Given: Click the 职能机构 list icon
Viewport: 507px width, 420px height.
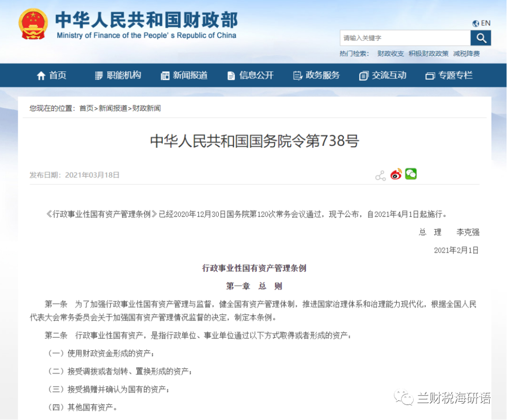Looking at the screenshot, I should pos(99,76).
